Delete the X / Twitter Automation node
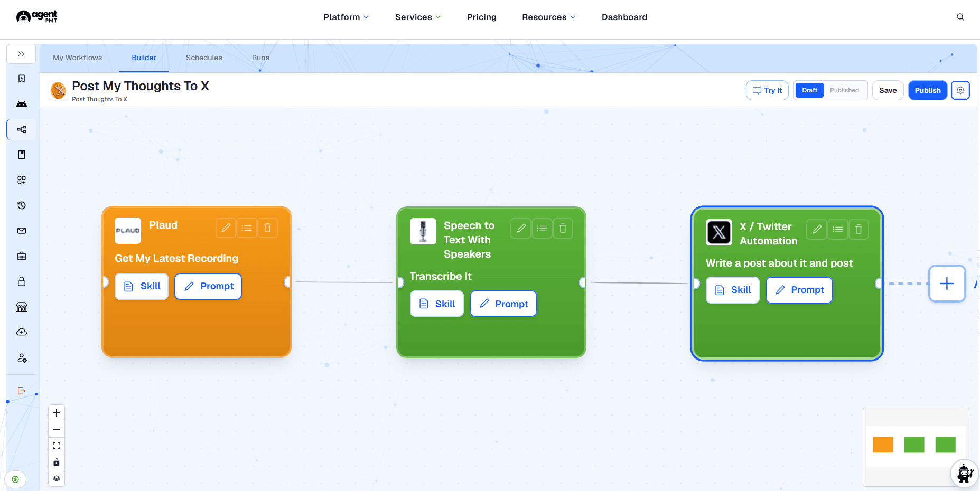 pyautogui.click(x=858, y=230)
